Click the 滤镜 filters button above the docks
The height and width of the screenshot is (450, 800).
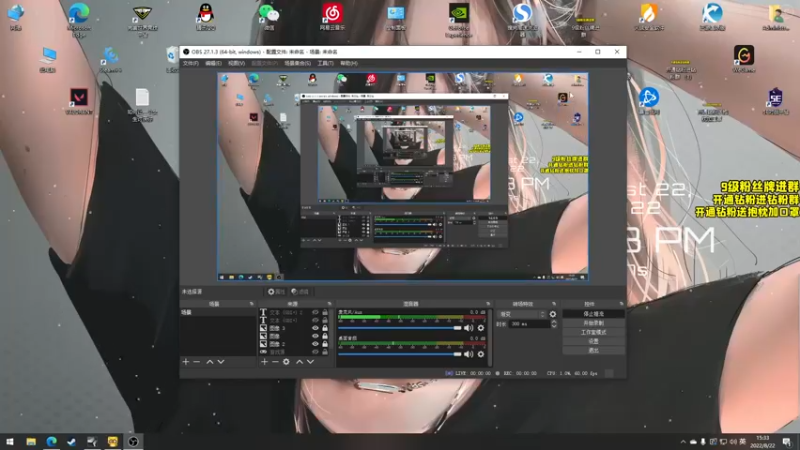tap(300, 292)
